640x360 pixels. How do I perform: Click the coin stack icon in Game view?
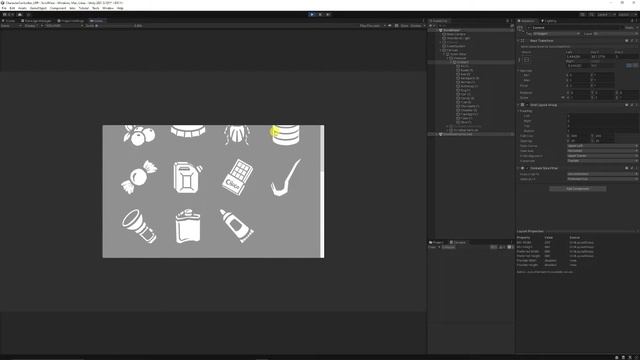pos(286,135)
